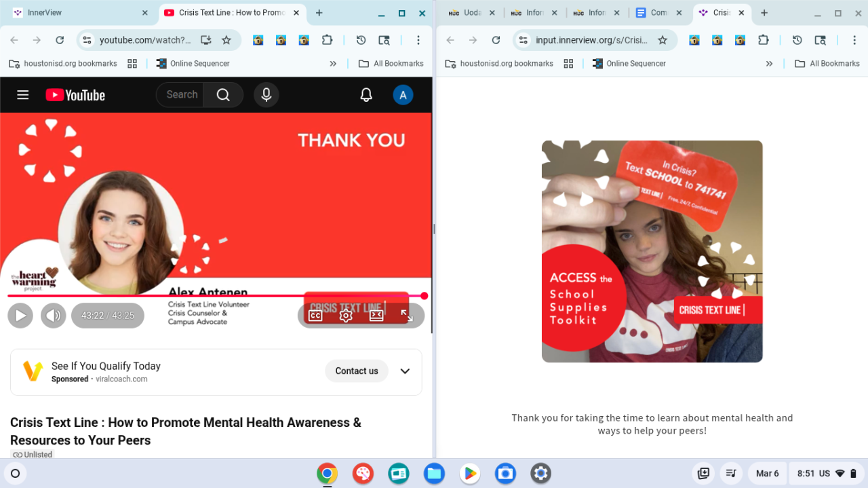Open the left window Chrome three-dot menu
The width and height of the screenshot is (868, 488).
click(x=418, y=40)
